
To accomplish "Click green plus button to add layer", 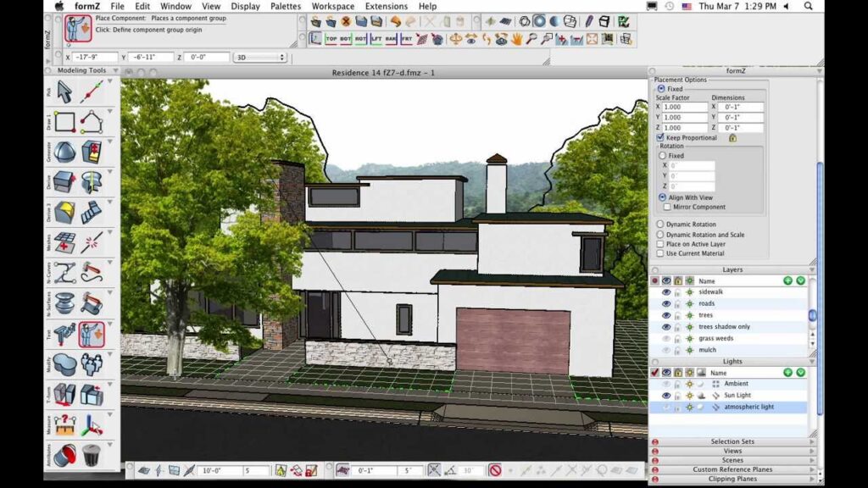I will click(x=787, y=280).
